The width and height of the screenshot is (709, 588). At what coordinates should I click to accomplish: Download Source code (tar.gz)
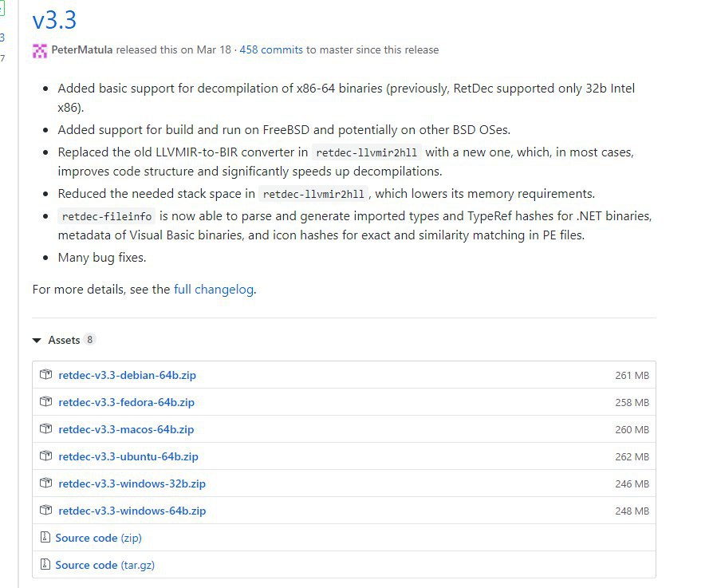(x=105, y=566)
